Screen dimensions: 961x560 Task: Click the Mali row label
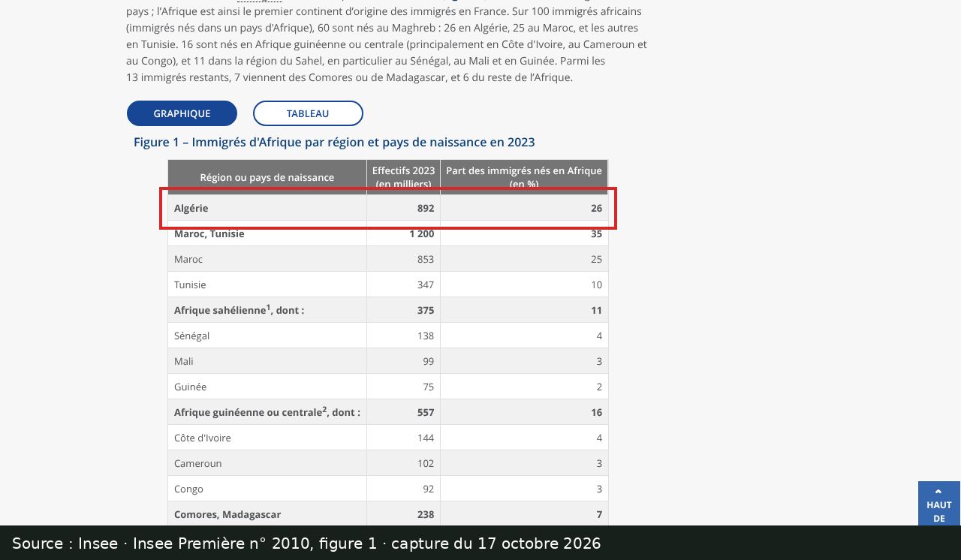[184, 361]
